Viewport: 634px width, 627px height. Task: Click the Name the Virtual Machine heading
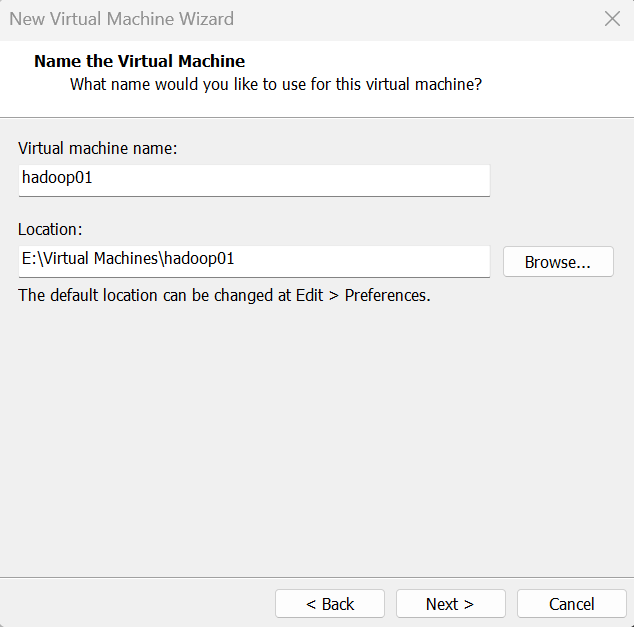pos(139,61)
